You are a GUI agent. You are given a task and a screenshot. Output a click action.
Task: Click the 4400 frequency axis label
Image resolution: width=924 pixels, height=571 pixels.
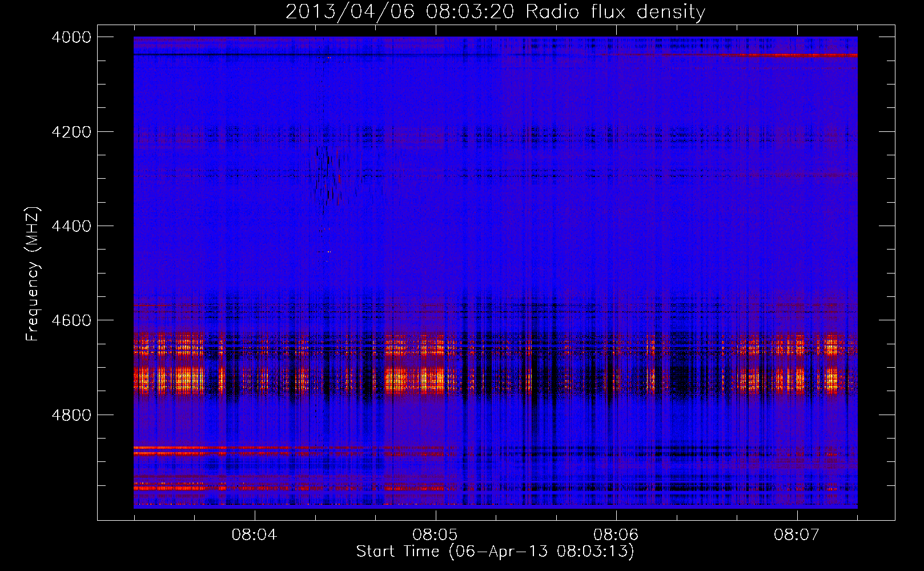click(x=71, y=226)
